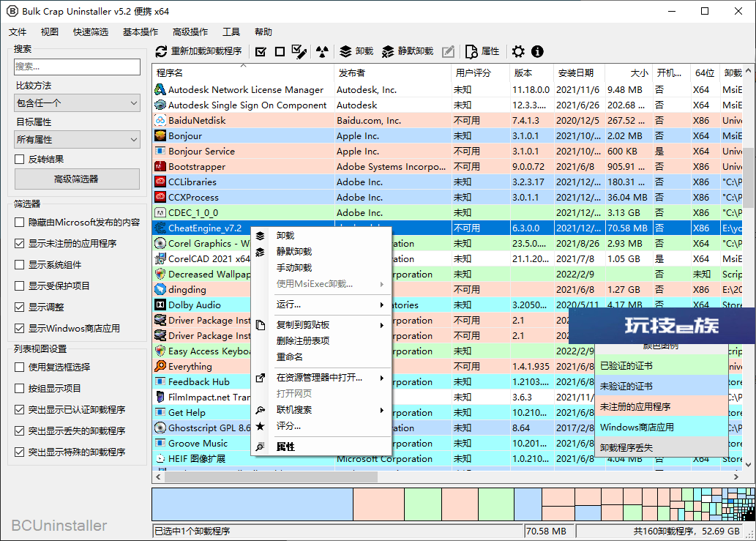Open the 快速筛选 menu

[x=91, y=31]
